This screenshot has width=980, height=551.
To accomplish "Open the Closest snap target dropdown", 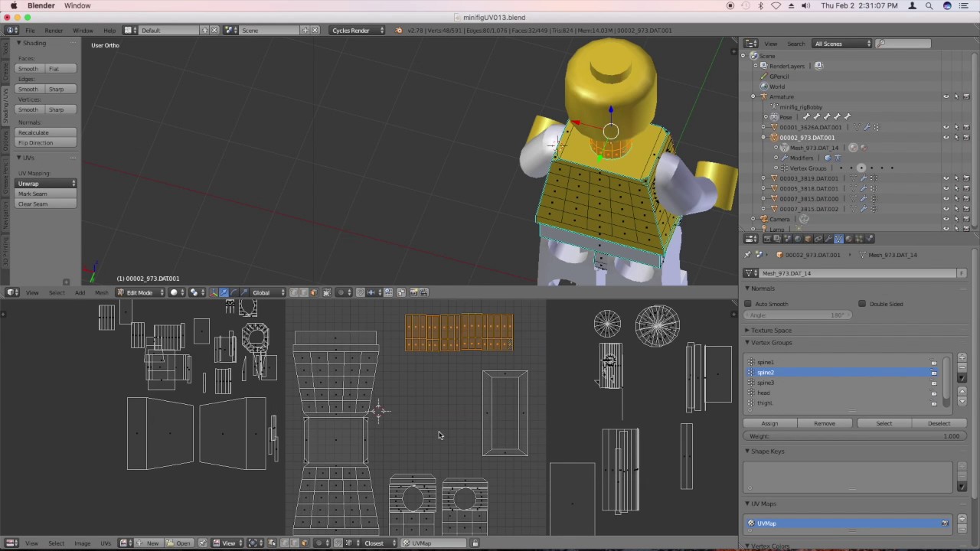I will point(379,543).
